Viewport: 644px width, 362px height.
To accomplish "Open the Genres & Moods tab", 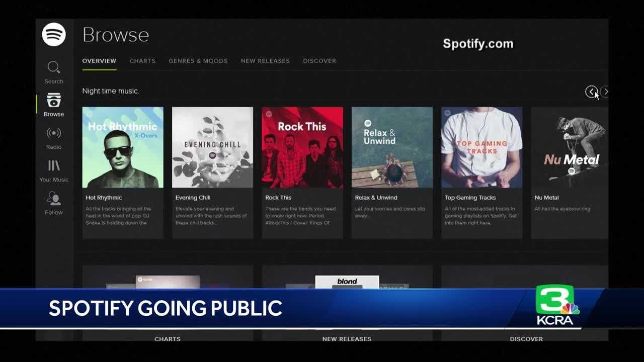I will [x=198, y=61].
